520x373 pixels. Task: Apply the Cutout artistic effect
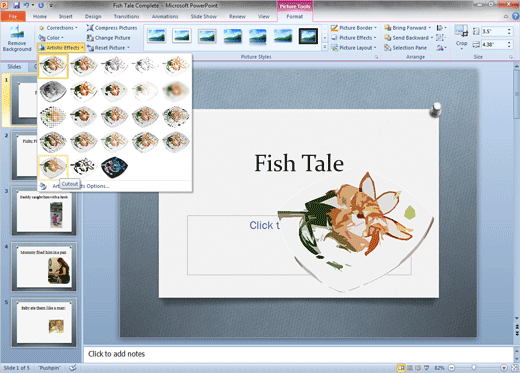point(53,167)
